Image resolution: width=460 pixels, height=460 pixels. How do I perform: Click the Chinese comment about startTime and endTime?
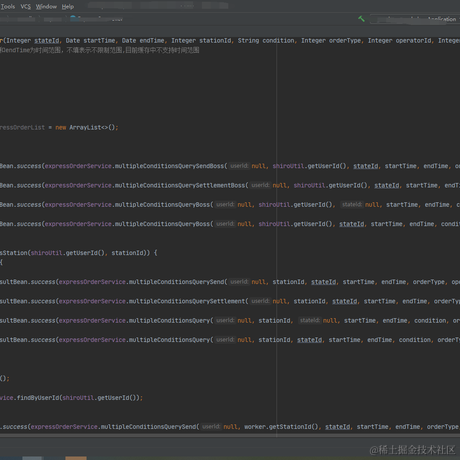(x=99, y=50)
